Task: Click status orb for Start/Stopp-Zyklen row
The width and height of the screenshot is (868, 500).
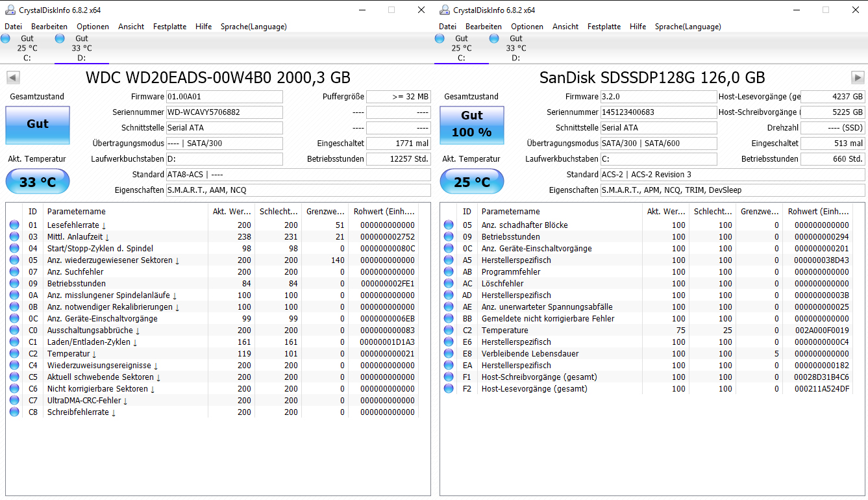Action: 14,249
